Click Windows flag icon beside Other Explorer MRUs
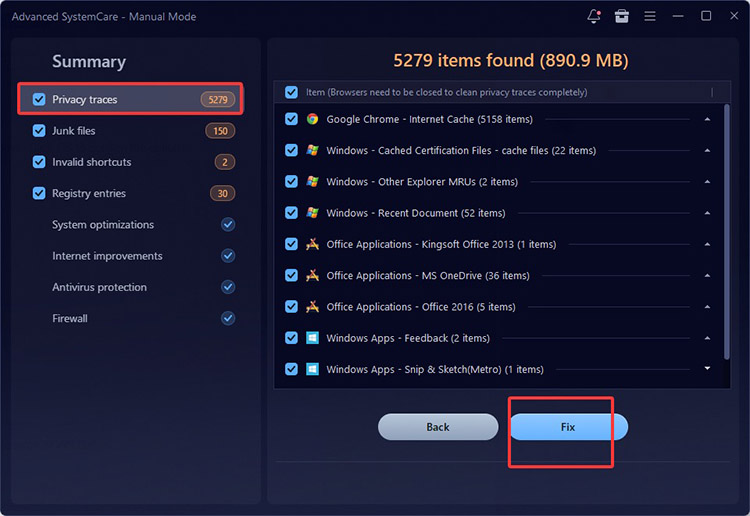 point(312,182)
